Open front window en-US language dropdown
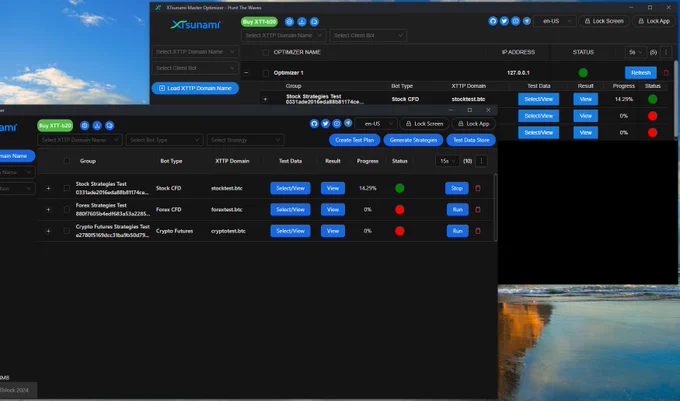 pos(376,124)
